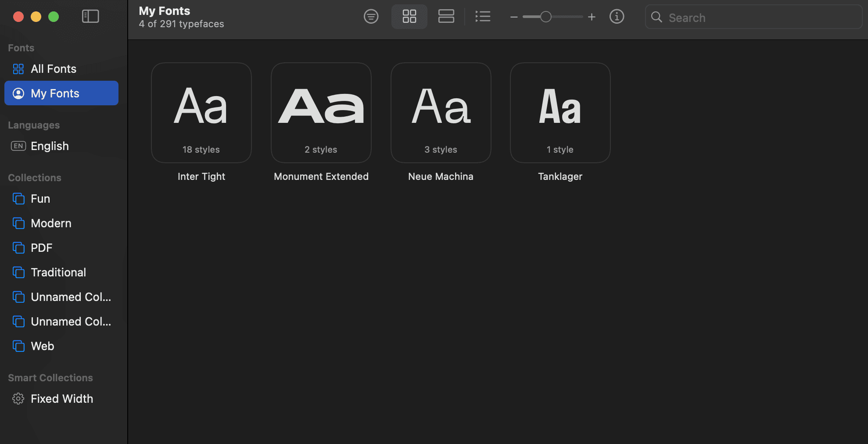Select the Monument Extended font preview
The height and width of the screenshot is (444, 868).
(321, 113)
